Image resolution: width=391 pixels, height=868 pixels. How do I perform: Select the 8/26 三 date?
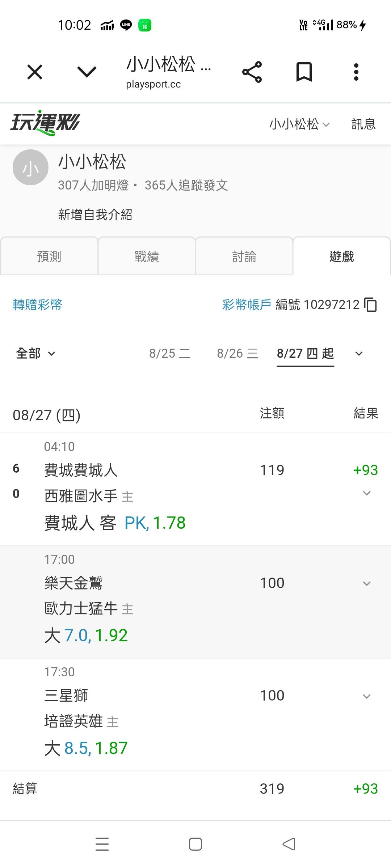coord(237,353)
